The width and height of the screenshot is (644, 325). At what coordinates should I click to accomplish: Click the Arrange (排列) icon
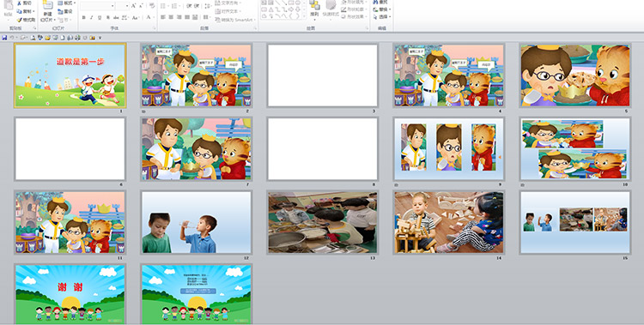[314, 5]
